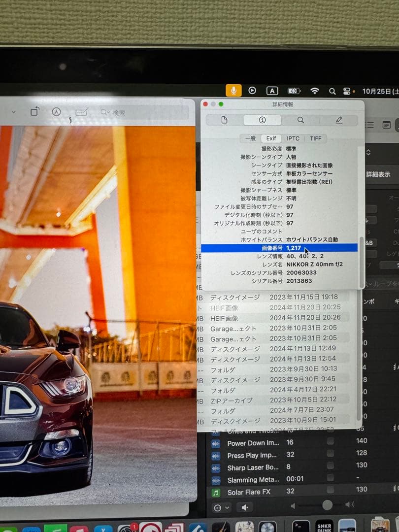Click the 詳細表示 button
The height and width of the screenshot is (532, 399).
coord(379,175)
